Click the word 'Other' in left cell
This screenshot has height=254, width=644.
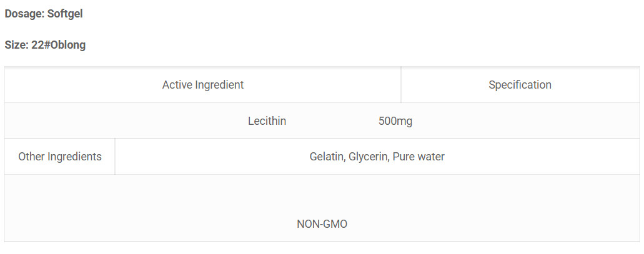[x=32, y=157]
